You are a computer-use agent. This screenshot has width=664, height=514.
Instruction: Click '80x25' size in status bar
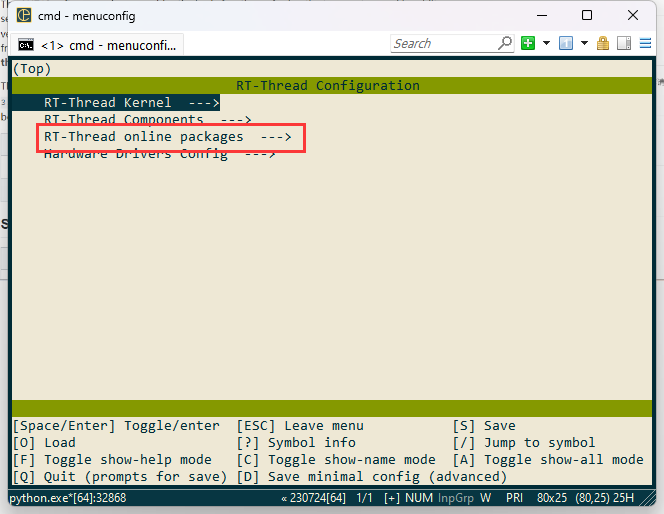552,498
